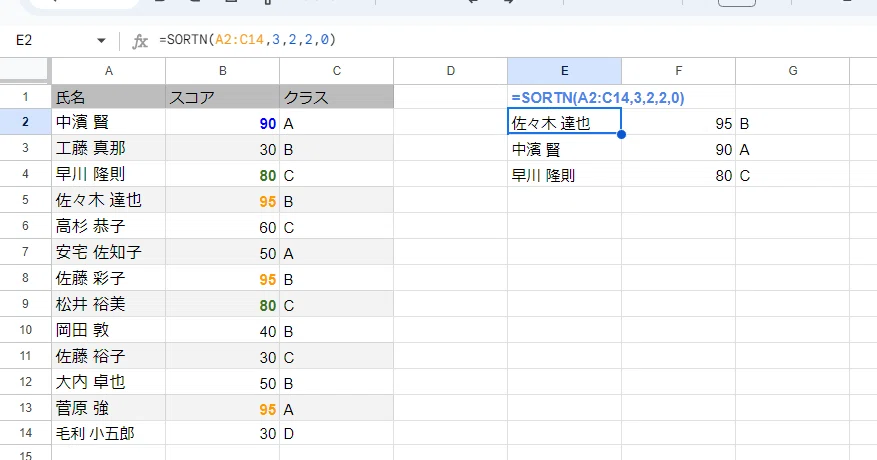Select 早川 隆則 in column A
The width and height of the screenshot is (877, 460).
tap(109, 174)
